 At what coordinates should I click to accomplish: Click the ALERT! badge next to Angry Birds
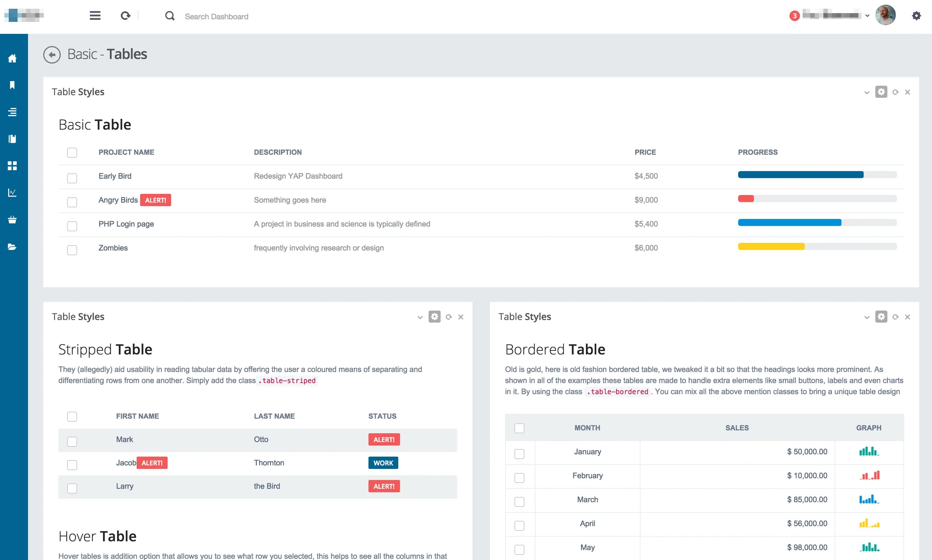pos(155,200)
